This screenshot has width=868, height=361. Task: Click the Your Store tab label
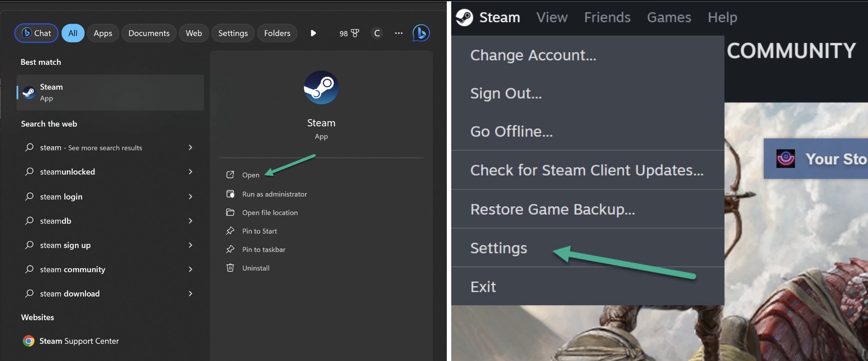coord(836,159)
